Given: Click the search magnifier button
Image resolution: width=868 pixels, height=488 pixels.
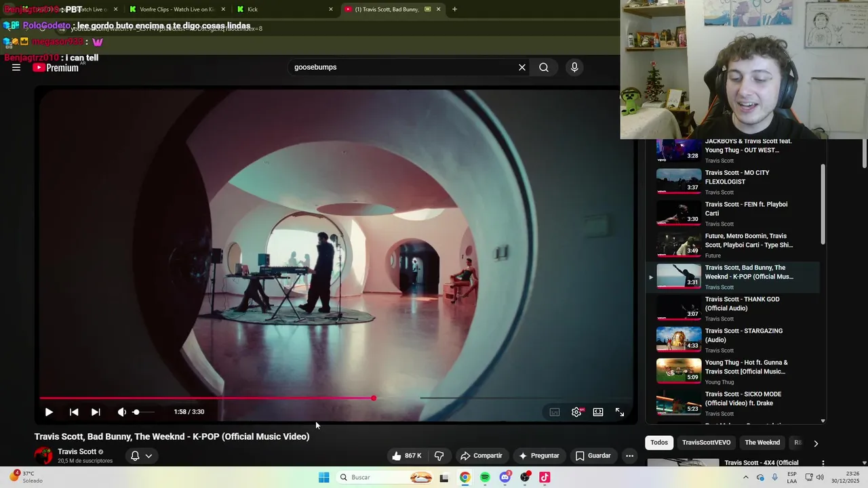Looking at the screenshot, I should click(544, 67).
